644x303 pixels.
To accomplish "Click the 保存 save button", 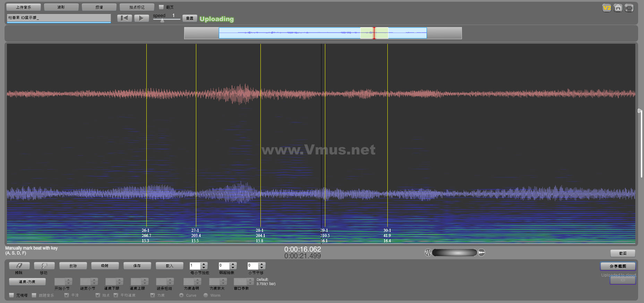I will click(137, 266).
